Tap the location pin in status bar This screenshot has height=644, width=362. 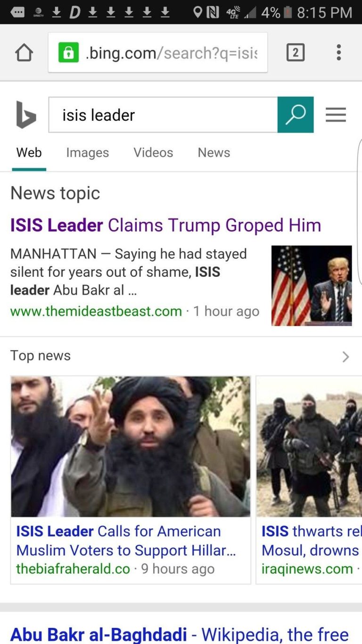tap(198, 12)
